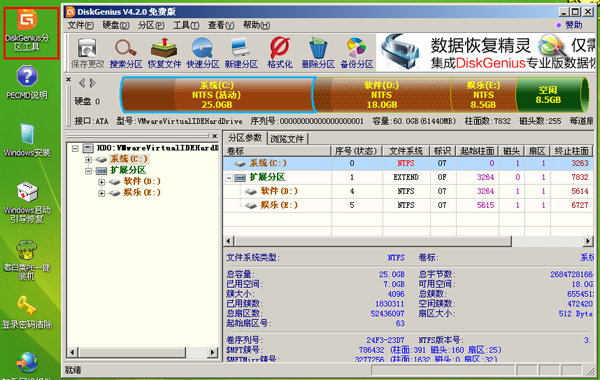Collapse 扩展分区 row in partition table
Viewport: 600px width, 380px height.
(229, 178)
